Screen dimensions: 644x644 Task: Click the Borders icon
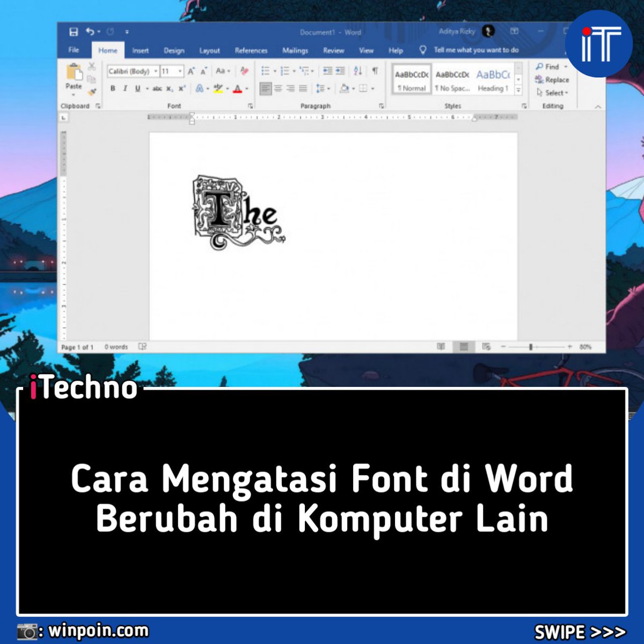[363, 89]
